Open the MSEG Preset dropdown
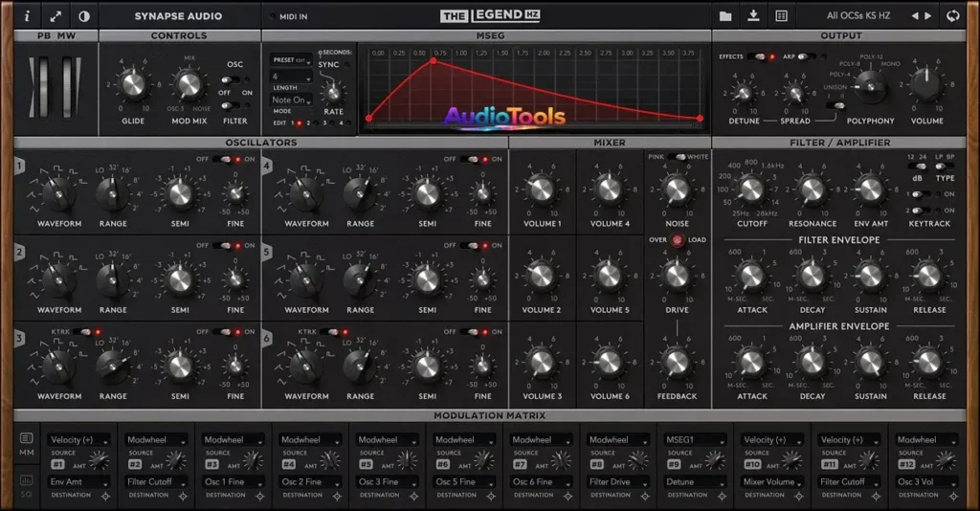980x511 pixels. [291, 60]
